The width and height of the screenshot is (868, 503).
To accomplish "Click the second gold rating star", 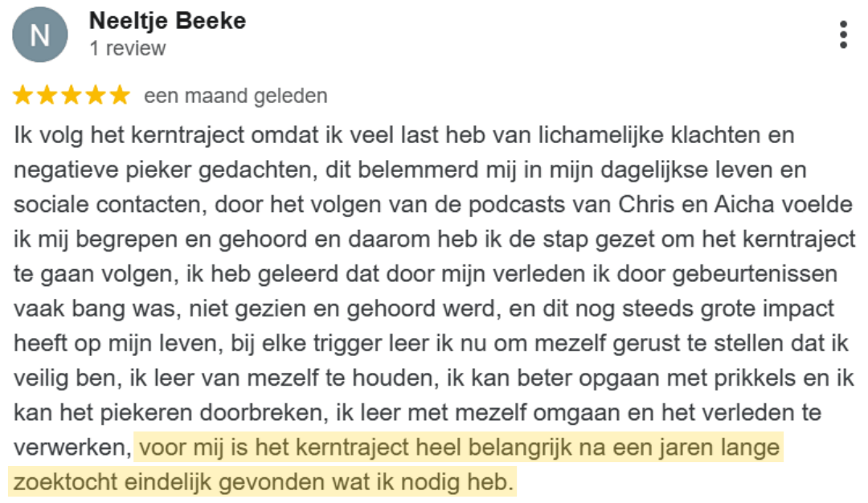I will 47,96.
